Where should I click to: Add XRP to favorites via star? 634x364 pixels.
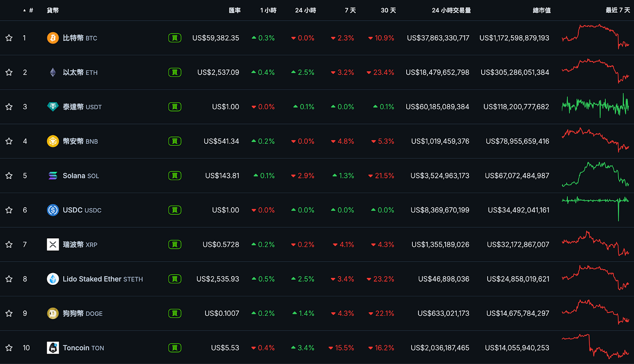coord(9,244)
